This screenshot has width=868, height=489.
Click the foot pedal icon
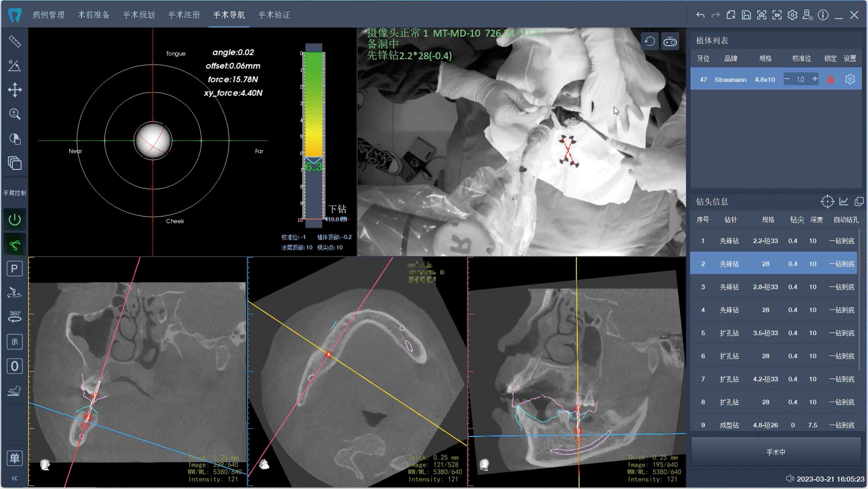coord(14,390)
